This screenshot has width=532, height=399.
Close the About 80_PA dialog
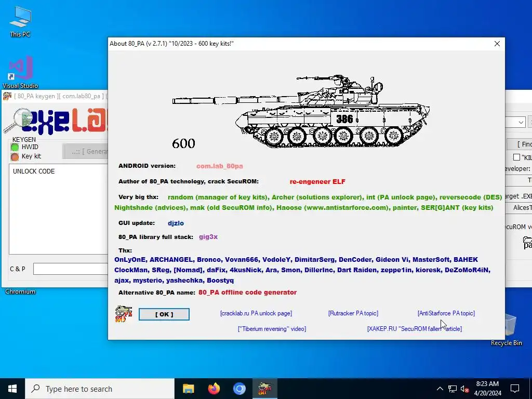[497, 44]
